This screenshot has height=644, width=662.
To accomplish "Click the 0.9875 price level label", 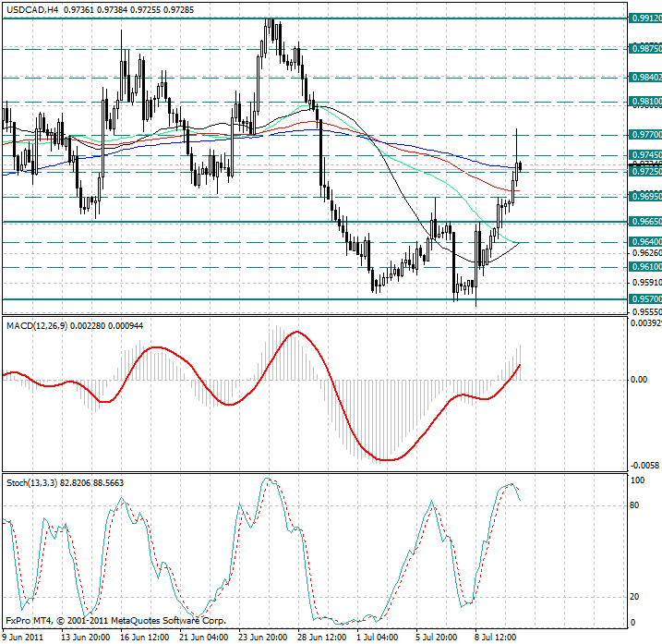I will point(644,47).
